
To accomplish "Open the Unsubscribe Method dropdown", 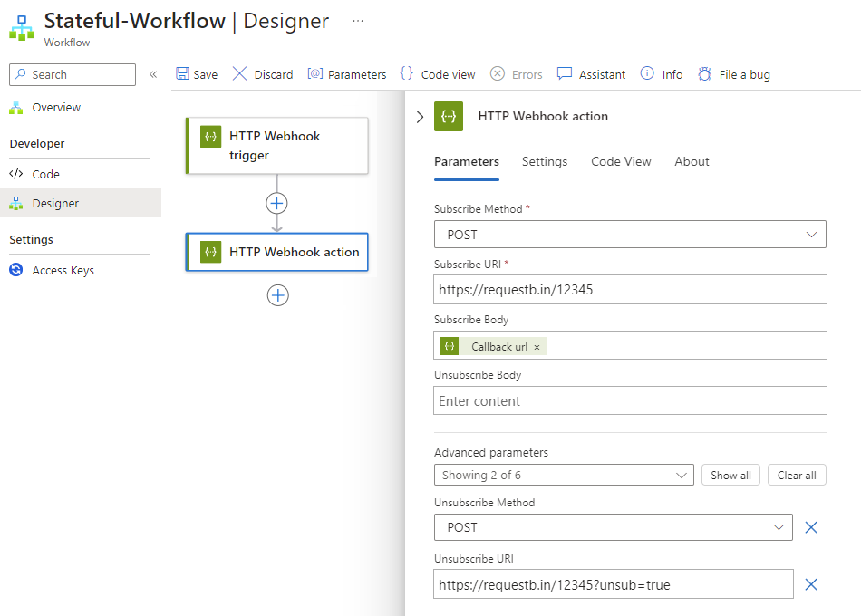I will (x=614, y=527).
